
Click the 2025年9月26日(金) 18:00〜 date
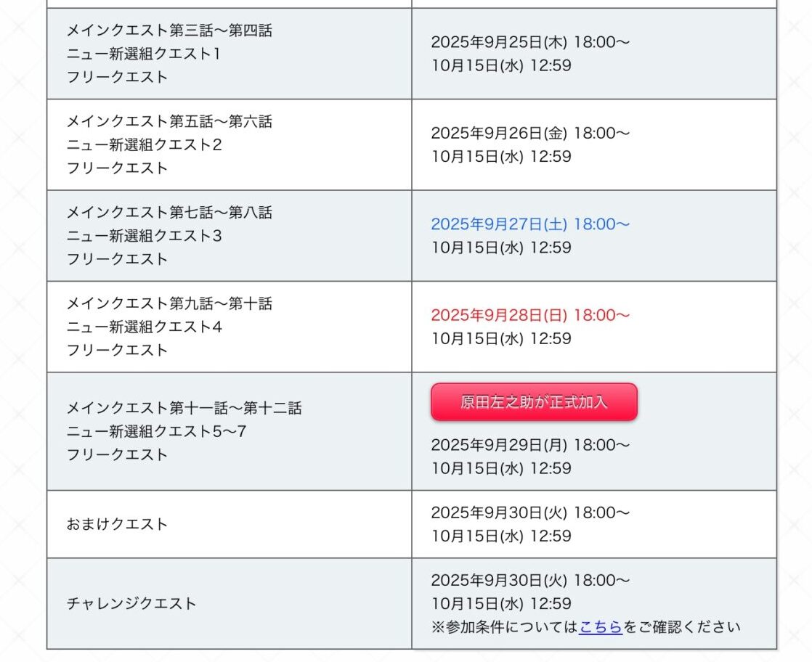[530, 133]
